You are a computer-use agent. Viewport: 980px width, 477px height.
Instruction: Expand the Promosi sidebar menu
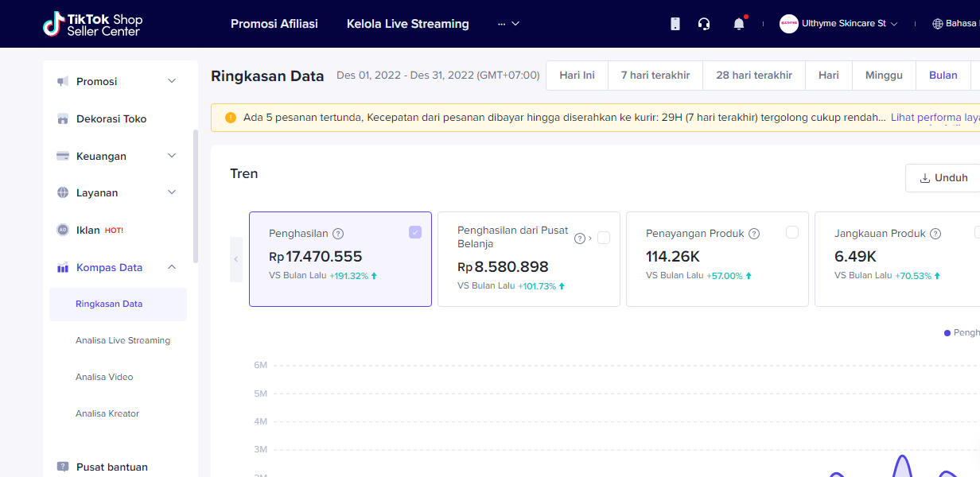click(172, 81)
